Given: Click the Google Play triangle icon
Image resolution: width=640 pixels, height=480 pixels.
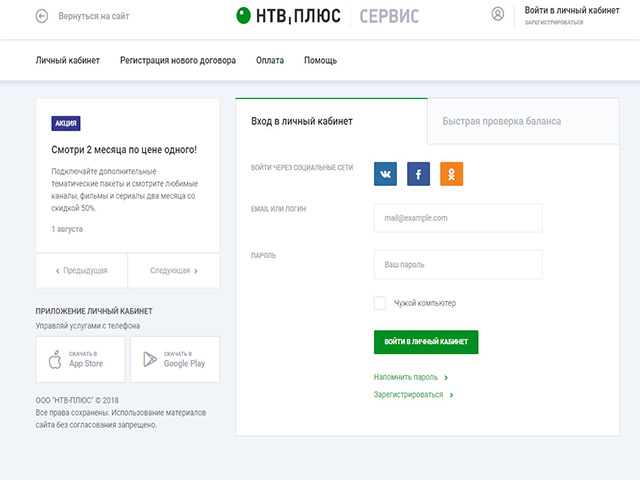Looking at the screenshot, I should [x=150, y=359].
